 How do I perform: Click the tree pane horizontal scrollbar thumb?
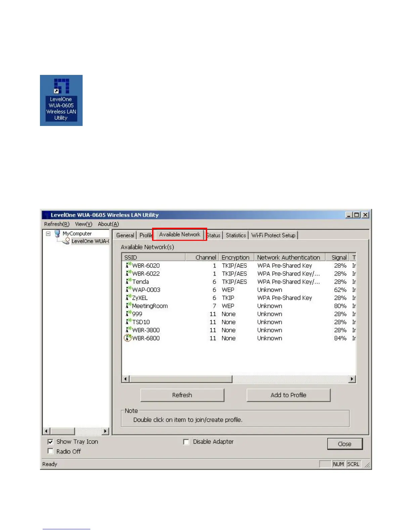click(x=62, y=431)
